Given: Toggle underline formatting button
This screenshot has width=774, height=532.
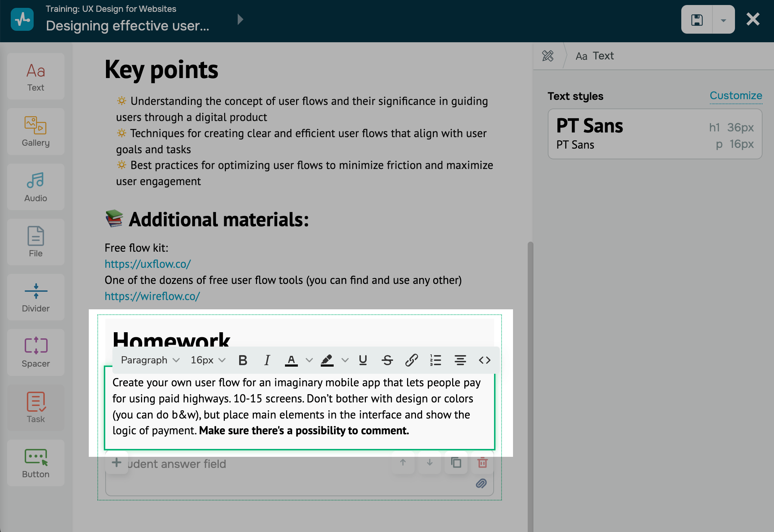Looking at the screenshot, I should tap(363, 360).
